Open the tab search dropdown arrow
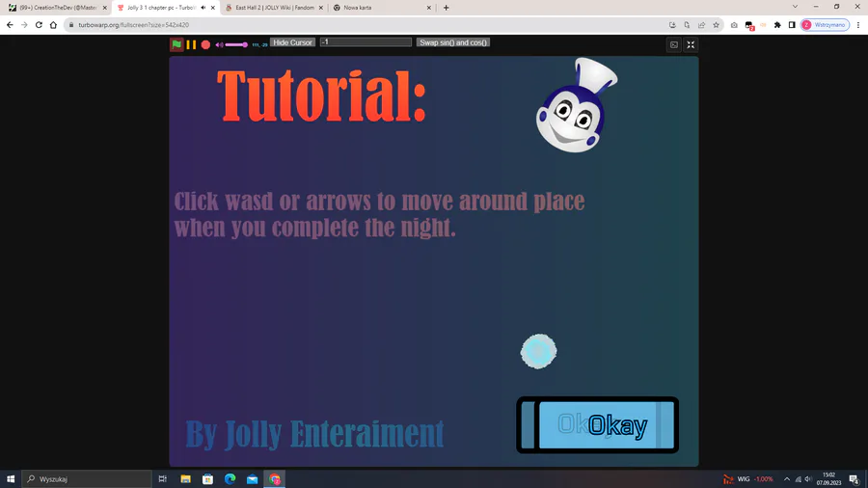The width and height of the screenshot is (868, 488). tap(795, 7)
